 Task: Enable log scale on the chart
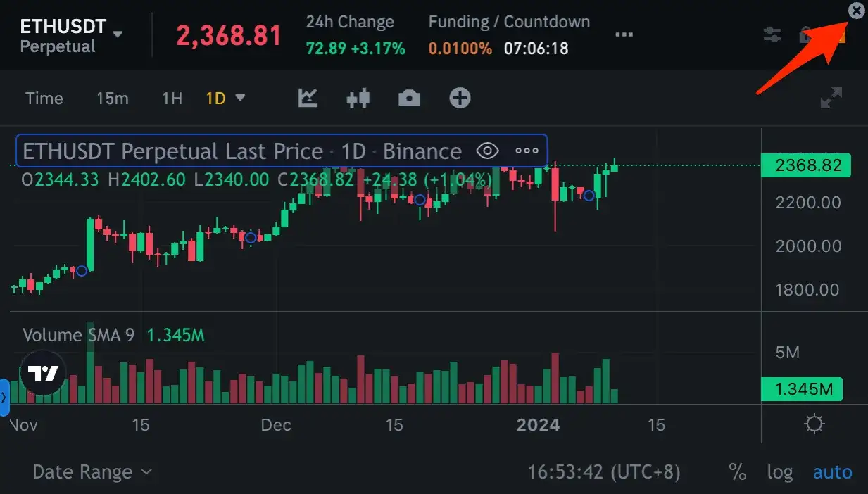[779, 472]
